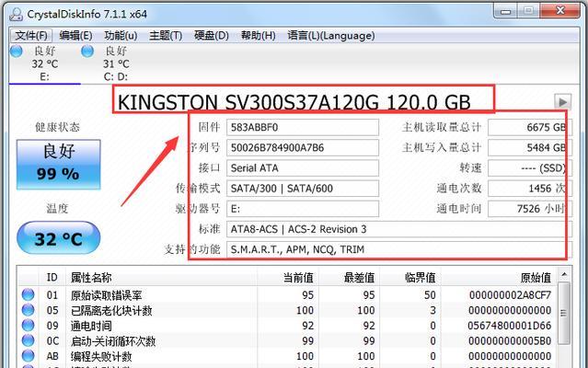The height and width of the screenshot is (368, 588).
Task: Click the KINGSTON SV300S37A120G 120.0 GB title
Action: point(294,102)
